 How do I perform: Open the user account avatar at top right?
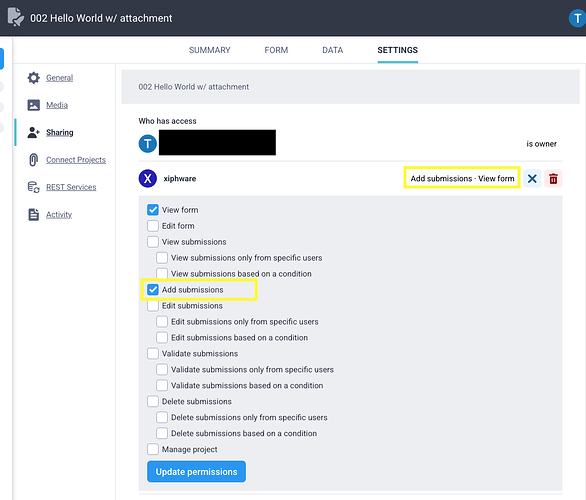(577, 18)
